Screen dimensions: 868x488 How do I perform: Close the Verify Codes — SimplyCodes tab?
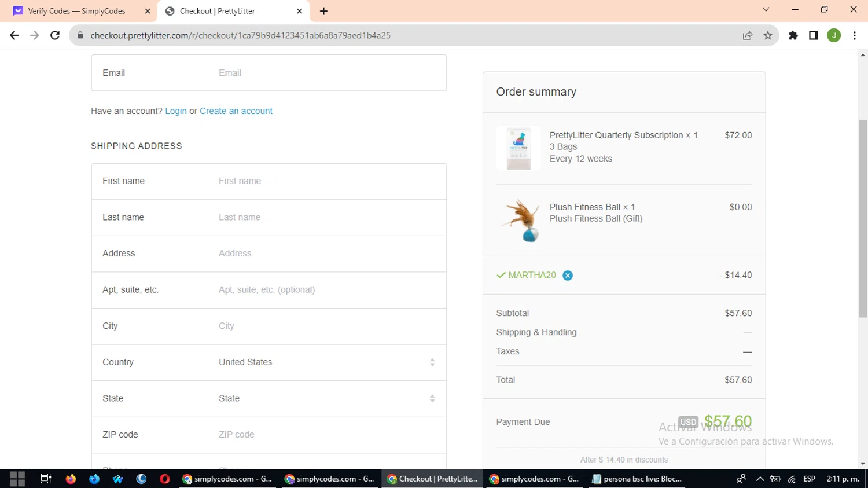coord(148,11)
